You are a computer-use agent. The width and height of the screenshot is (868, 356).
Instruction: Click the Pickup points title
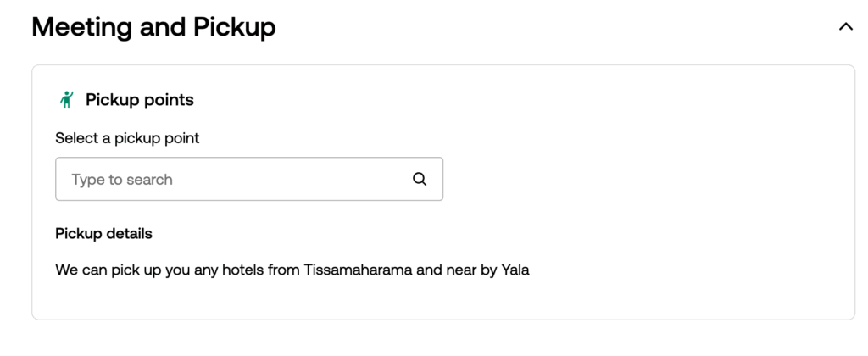coord(139,100)
